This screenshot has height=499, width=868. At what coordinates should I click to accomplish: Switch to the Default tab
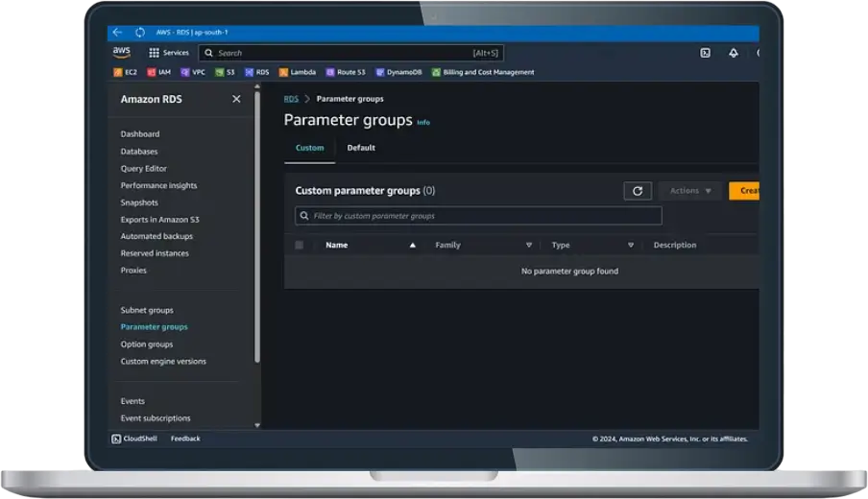pos(361,149)
